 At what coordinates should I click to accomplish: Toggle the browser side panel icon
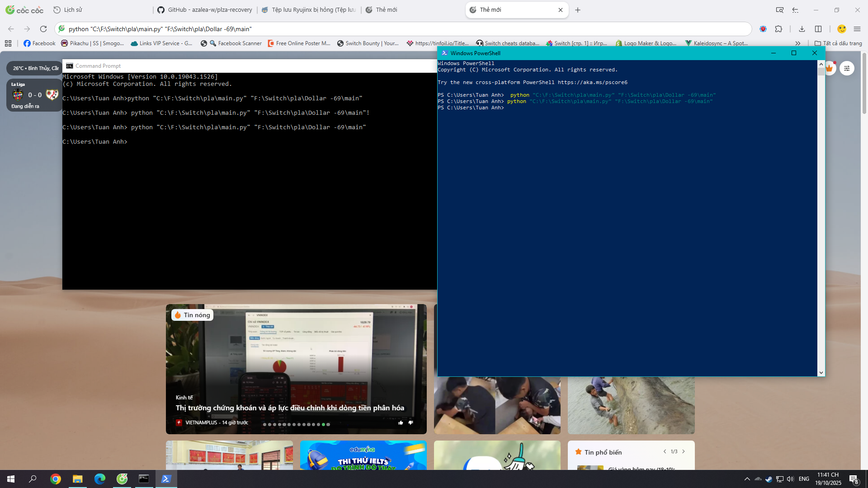[x=818, y=29]
